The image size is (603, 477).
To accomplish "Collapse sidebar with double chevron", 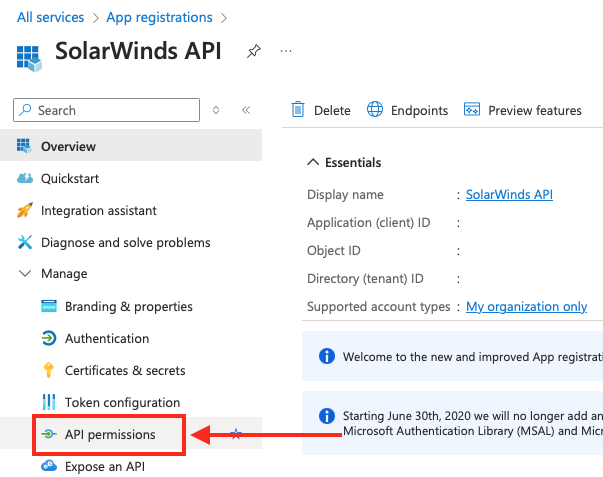I will [x=246, y=110].
